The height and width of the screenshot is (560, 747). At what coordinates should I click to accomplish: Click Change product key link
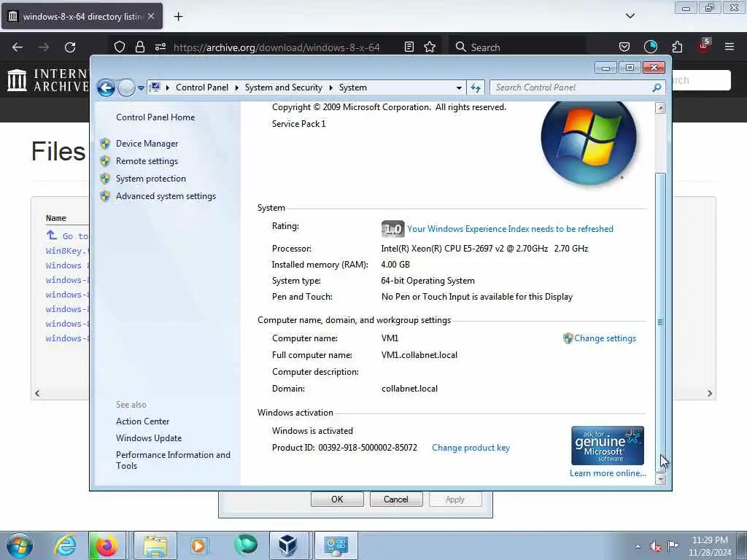(471, 448)
